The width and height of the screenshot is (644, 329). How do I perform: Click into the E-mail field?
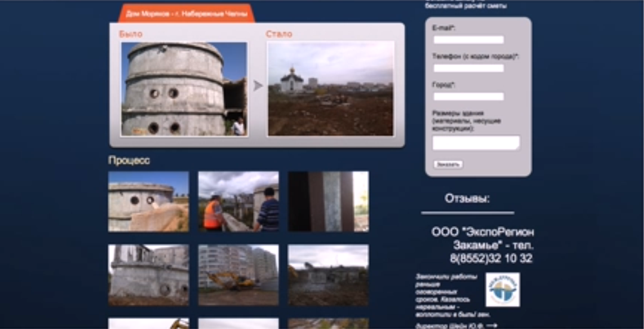[x=469, y=40]
